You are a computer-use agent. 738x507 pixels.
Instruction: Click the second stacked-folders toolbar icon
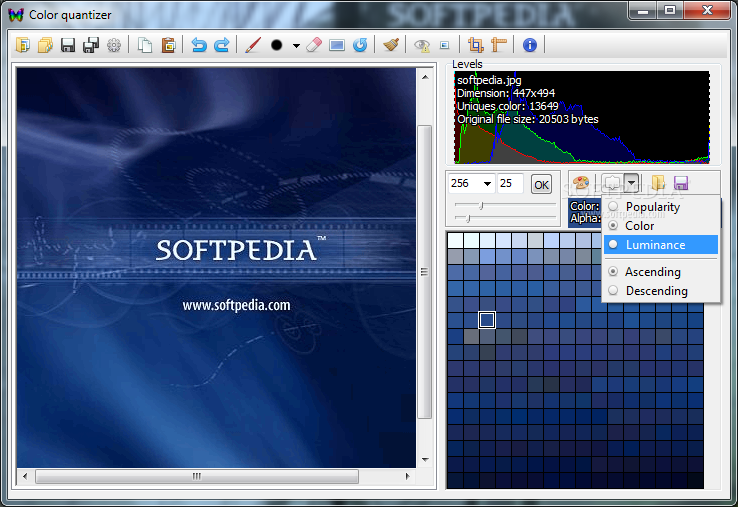coord(45,45)
